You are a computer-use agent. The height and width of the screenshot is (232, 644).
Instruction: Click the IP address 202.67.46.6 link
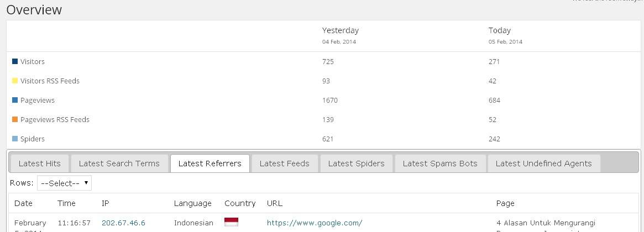(123, 223)
